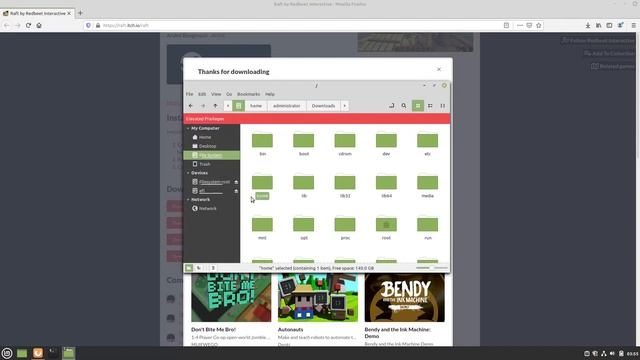Viewport: 640px width, 360px height.
Task: Collapse the Devices section
Action: point(188,173)
